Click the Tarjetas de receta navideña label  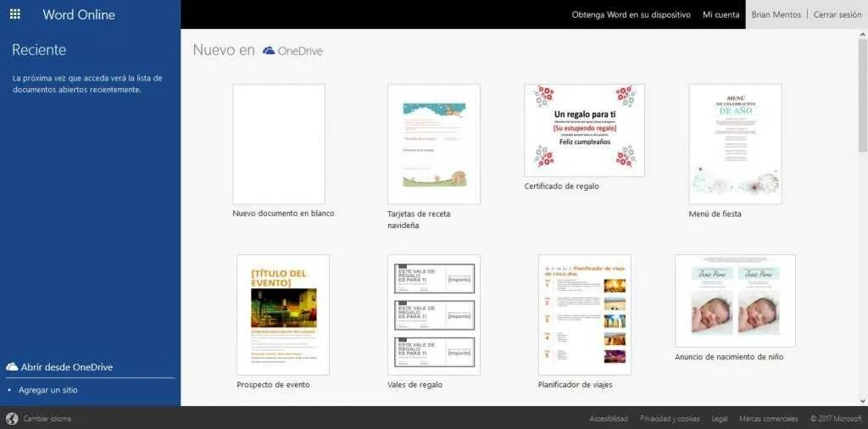click(x=419, y=220)
